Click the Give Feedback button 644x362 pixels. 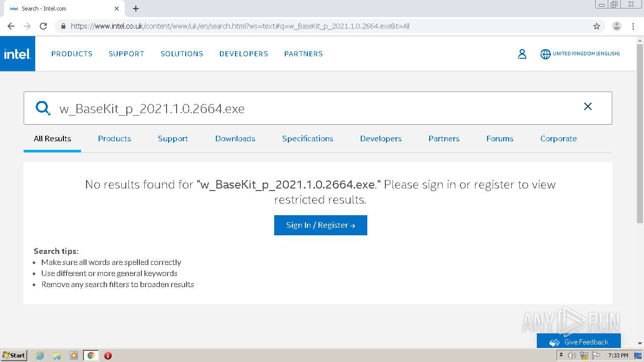tap(579, 342)
